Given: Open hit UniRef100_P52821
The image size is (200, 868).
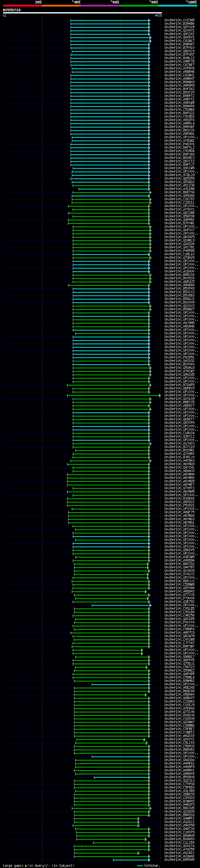Looking at the screenshot, I should pyautogui.click(x=179, y=505).
